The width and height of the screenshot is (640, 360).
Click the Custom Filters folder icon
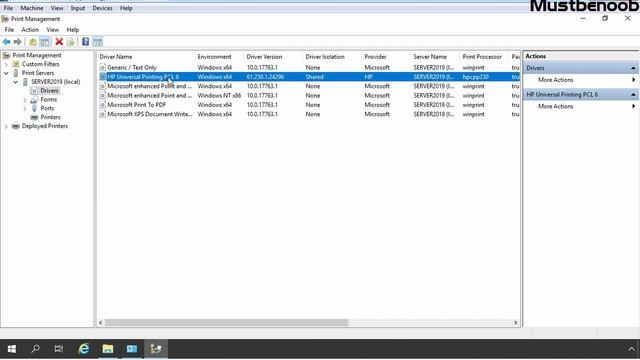pyautogui.click(x=16, y=64)
